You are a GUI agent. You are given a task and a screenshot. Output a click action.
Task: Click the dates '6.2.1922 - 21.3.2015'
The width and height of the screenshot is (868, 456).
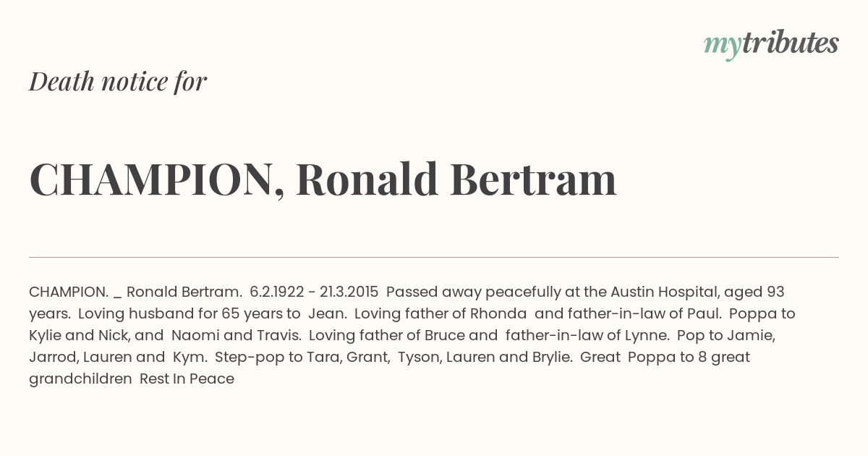[314, 292]
